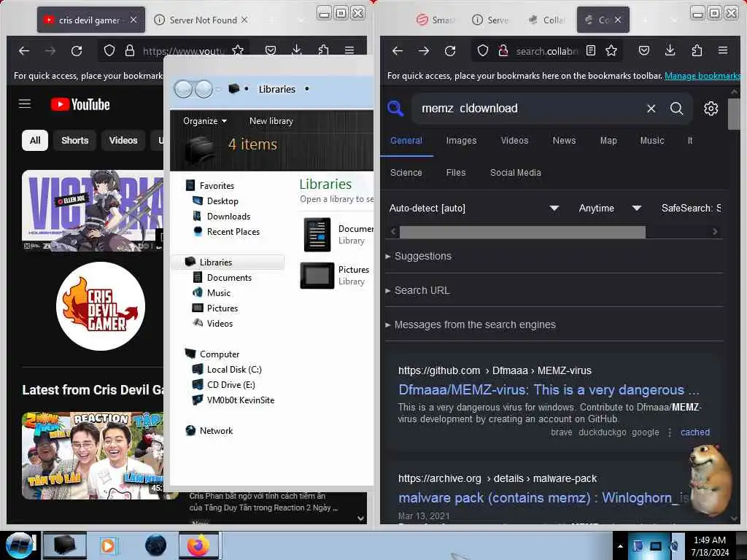Select All filter chip on YouTube

tap(35, 141)
